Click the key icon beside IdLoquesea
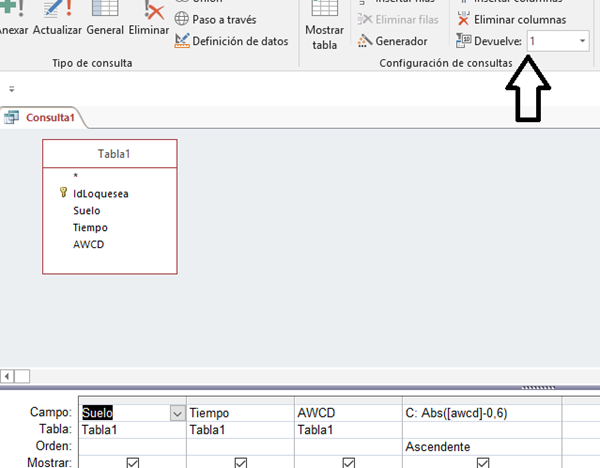600x468 pixels. pyautogui.click(x=64, y=192)
